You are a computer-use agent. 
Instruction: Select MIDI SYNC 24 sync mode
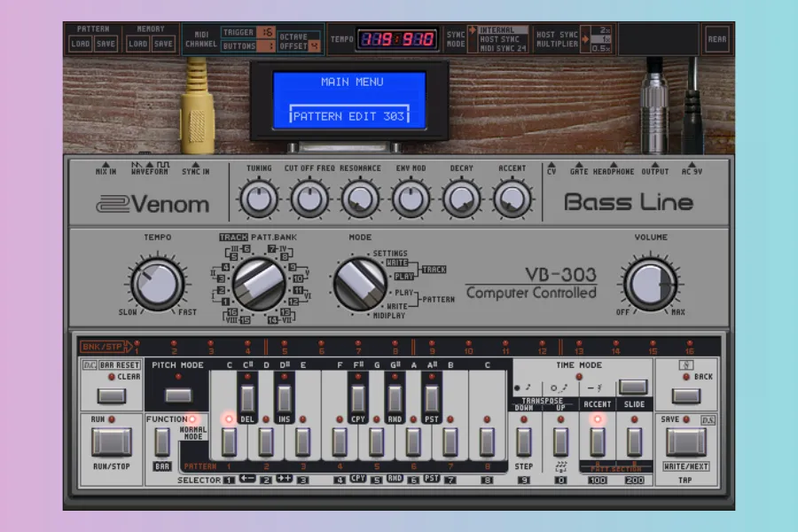click(504, 48)
